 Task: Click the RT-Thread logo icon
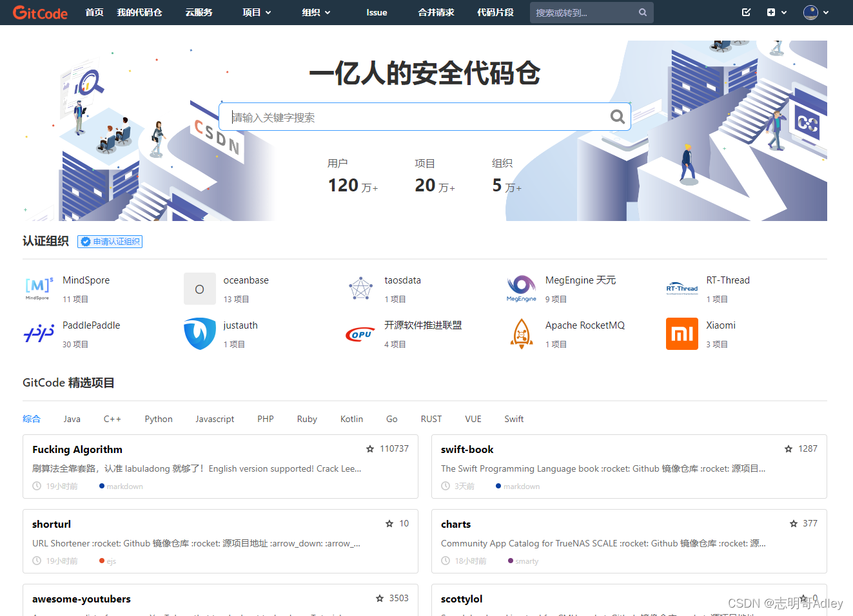(682, 289)
